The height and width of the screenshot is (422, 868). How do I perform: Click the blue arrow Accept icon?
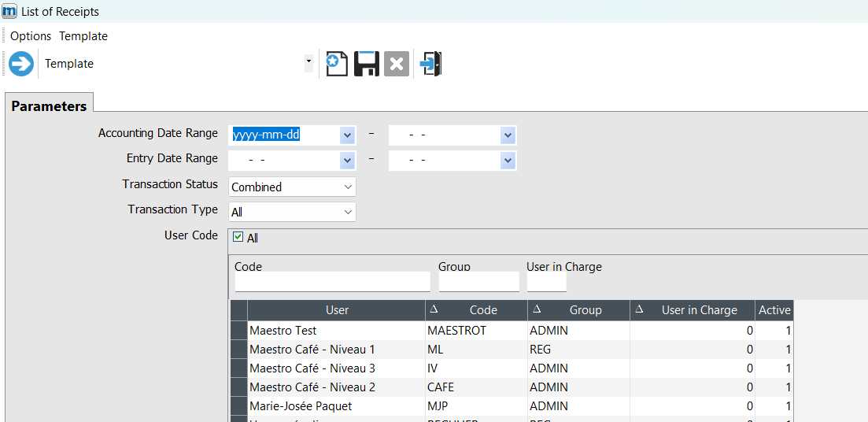(x=21, y=64)
